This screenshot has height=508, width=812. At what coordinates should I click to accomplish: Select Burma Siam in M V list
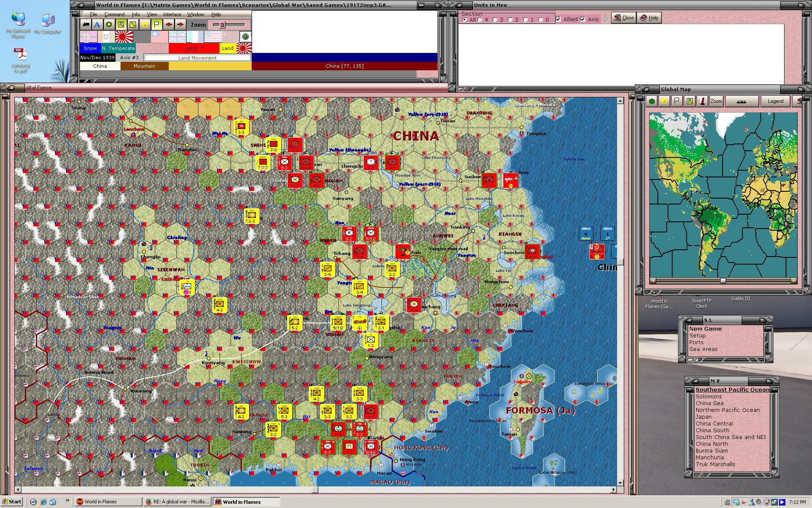pyautogui.click(x=712, y=450)
